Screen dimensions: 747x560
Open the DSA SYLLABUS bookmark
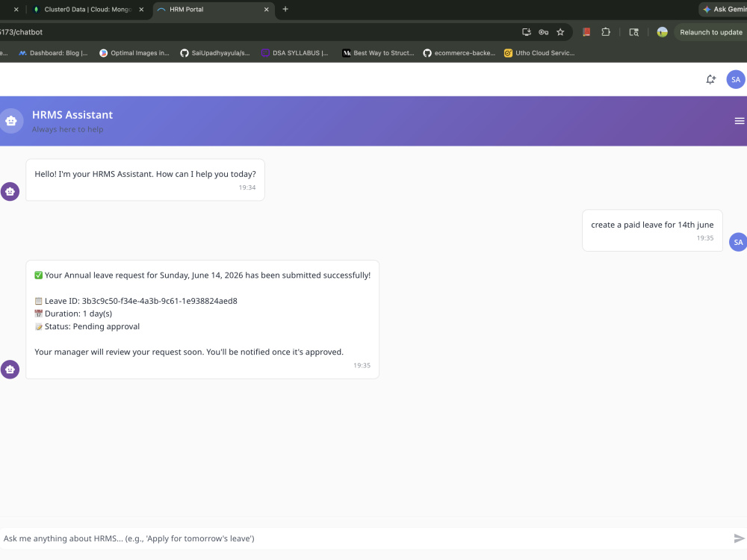pyautogui.click(x=295, y=53)
